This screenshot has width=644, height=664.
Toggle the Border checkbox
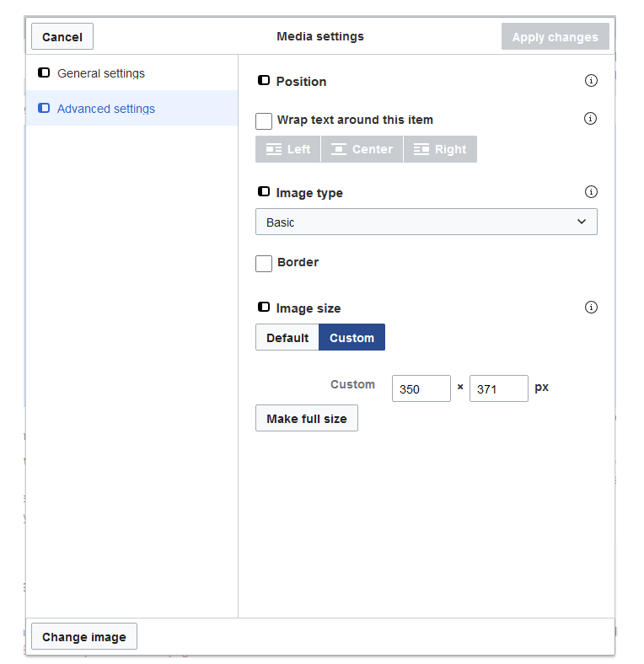coord(264,263)
